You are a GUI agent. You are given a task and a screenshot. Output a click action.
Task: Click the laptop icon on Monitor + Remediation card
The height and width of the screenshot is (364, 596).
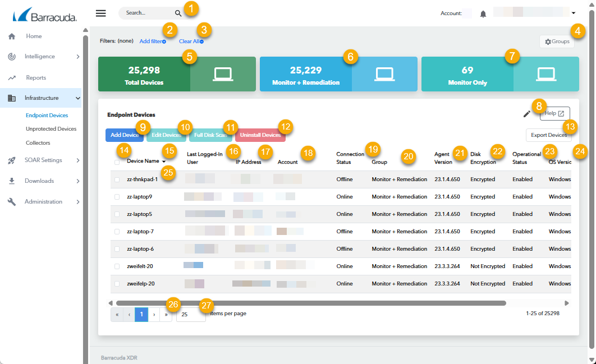[384, 74]
